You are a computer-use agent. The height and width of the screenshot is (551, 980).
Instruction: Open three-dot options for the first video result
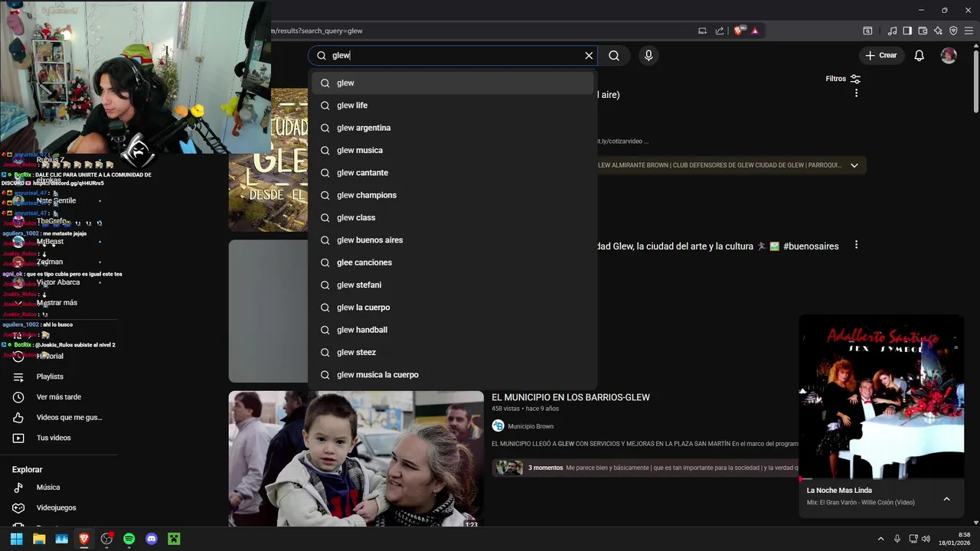856,93
